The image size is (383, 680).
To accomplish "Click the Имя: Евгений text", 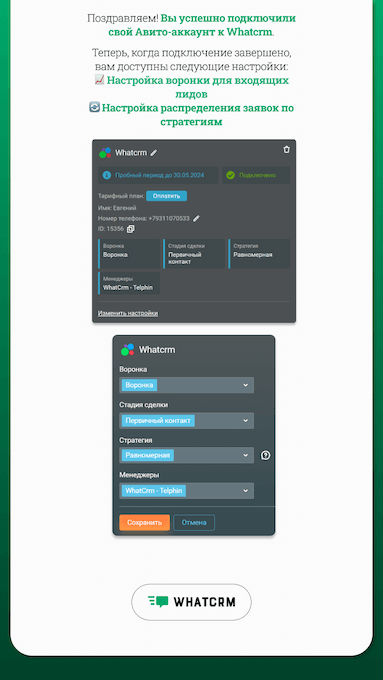I will (117, 208).
